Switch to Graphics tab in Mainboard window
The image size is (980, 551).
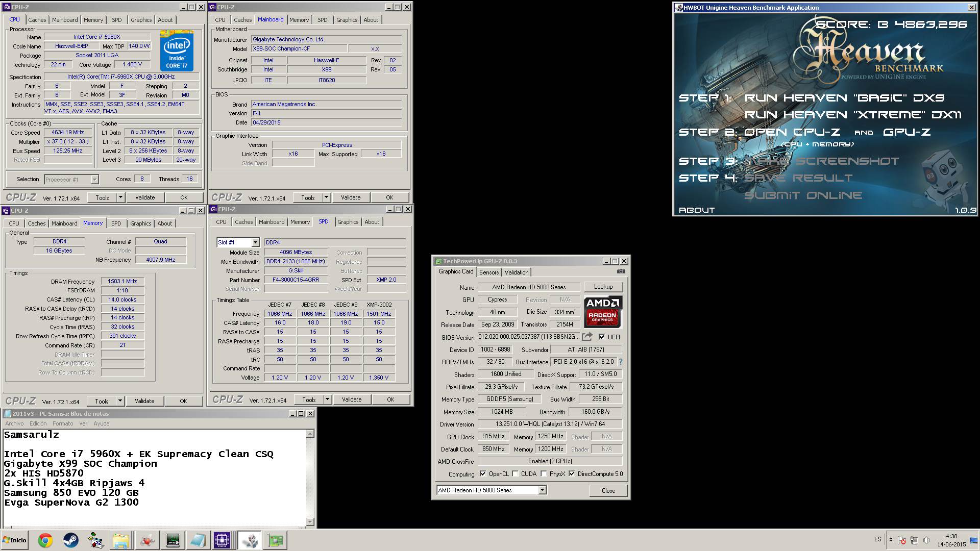point(347,20)
